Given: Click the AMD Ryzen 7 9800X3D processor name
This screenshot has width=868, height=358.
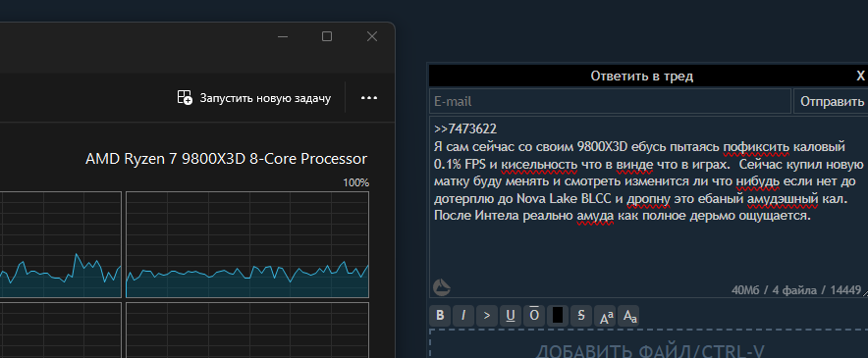Looking at the screenshot, I should (x=226, y=159).
